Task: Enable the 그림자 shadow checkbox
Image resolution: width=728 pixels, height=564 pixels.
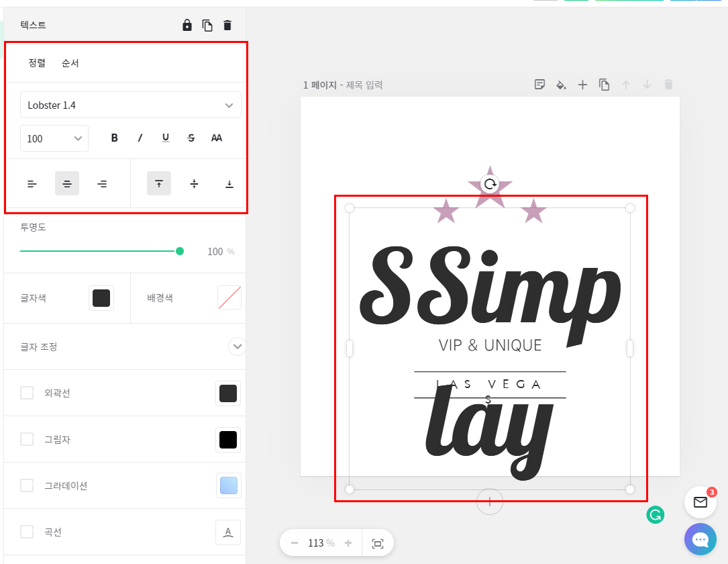Action: [27, 439]
